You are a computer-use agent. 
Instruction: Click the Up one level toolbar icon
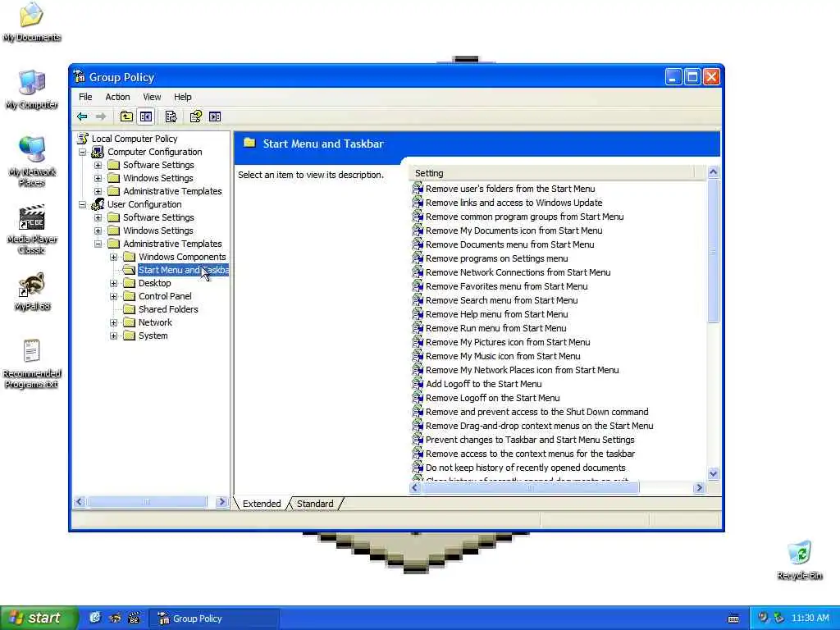pyautogui.click(x=126, y=116)
